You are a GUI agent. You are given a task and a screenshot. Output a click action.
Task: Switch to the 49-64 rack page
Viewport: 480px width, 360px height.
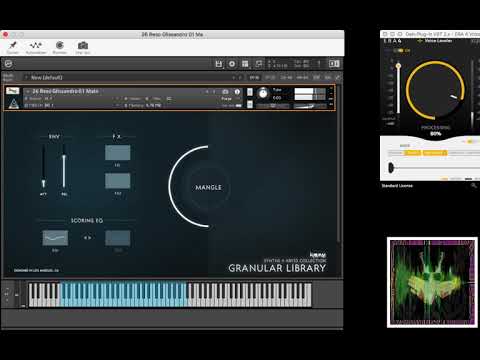302,78
